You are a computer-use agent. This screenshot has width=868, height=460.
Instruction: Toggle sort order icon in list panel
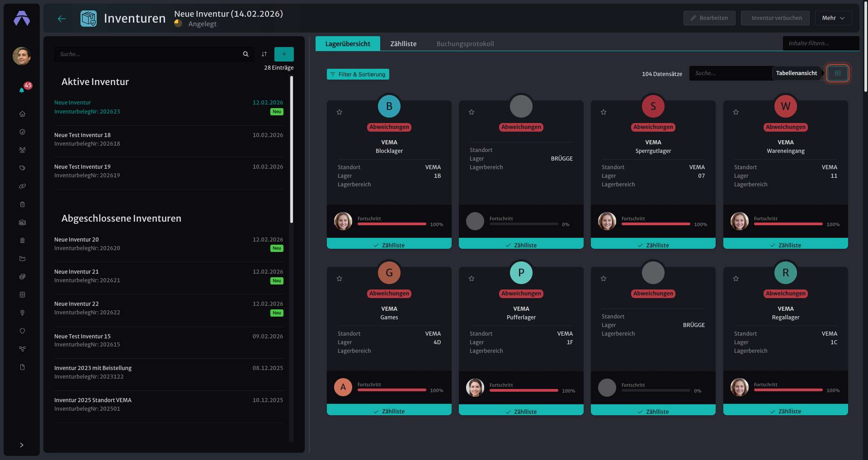[264, 54]
